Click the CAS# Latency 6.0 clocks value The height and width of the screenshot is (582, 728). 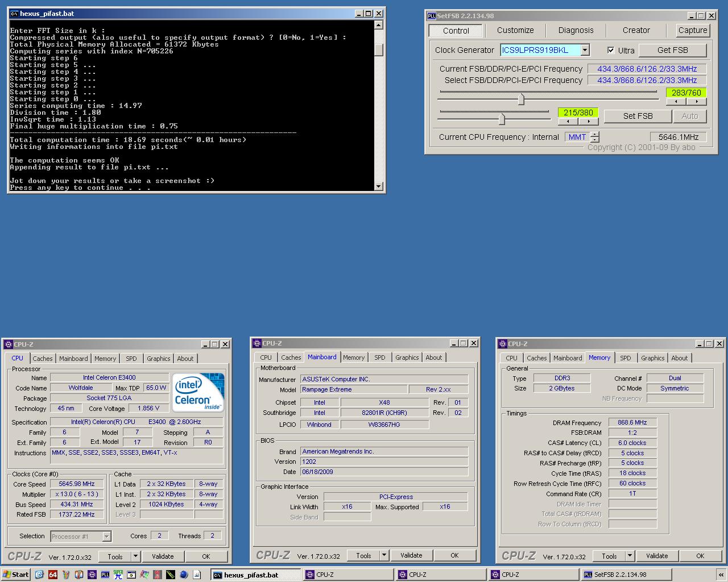click(x=632, y=443)
